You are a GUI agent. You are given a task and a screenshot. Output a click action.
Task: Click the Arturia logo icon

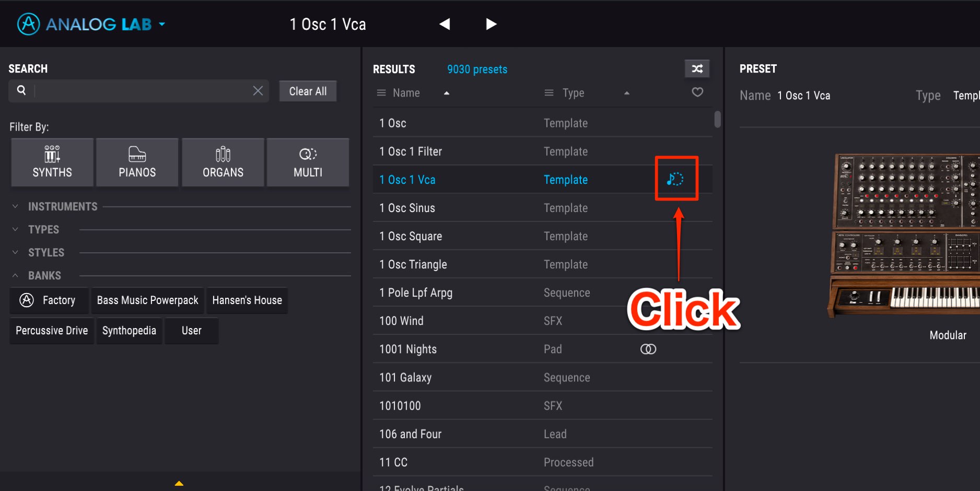click(x=28, y=24)
